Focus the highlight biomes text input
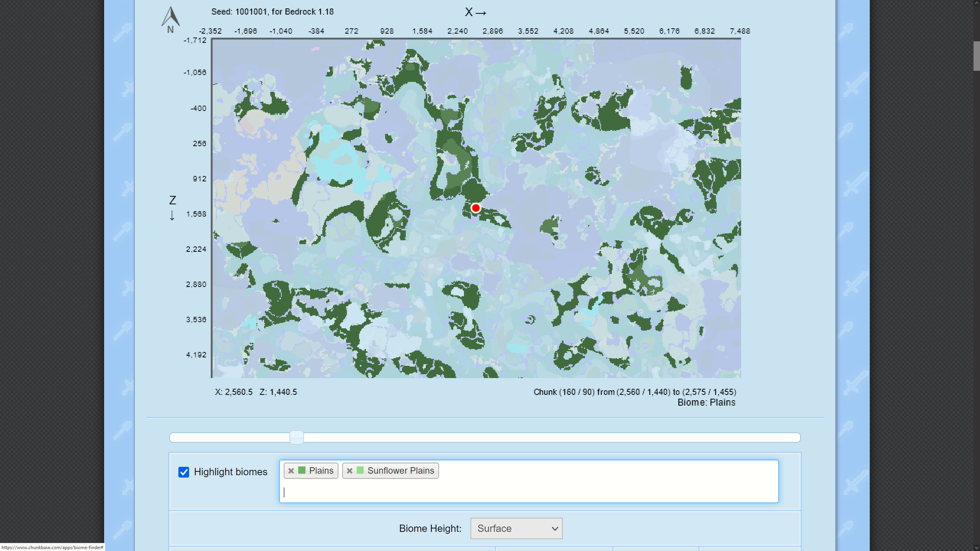The height and width of the screenshot is (551, 980). point(528,492)
